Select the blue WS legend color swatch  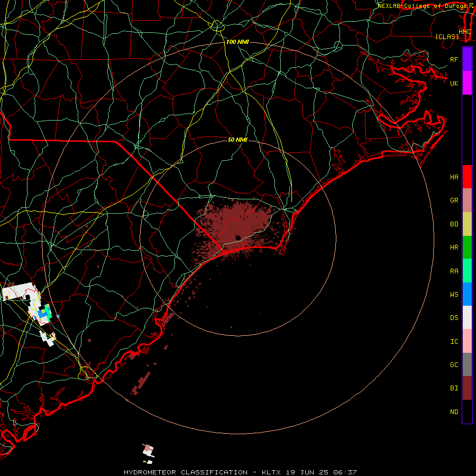467,294
